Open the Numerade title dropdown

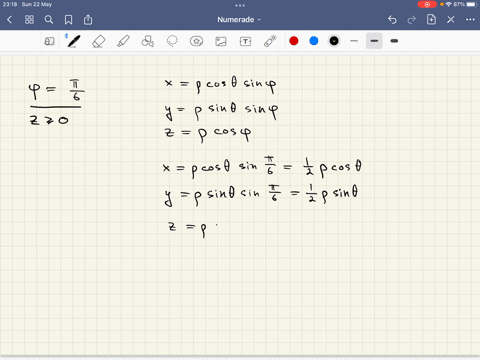pyautogui.click(x=239, y=20)
